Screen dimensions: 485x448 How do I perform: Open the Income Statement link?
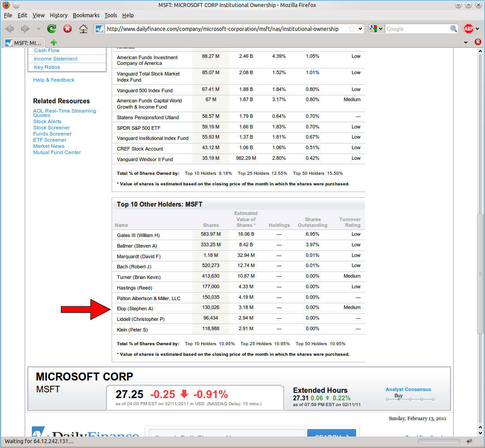tap(56, 59)
